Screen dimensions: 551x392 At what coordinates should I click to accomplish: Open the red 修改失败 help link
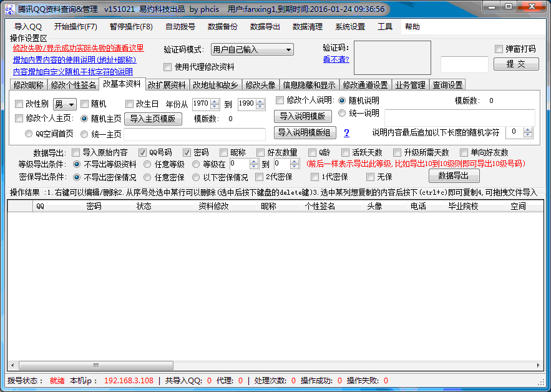pyautogui.click(x=79, y=48)
